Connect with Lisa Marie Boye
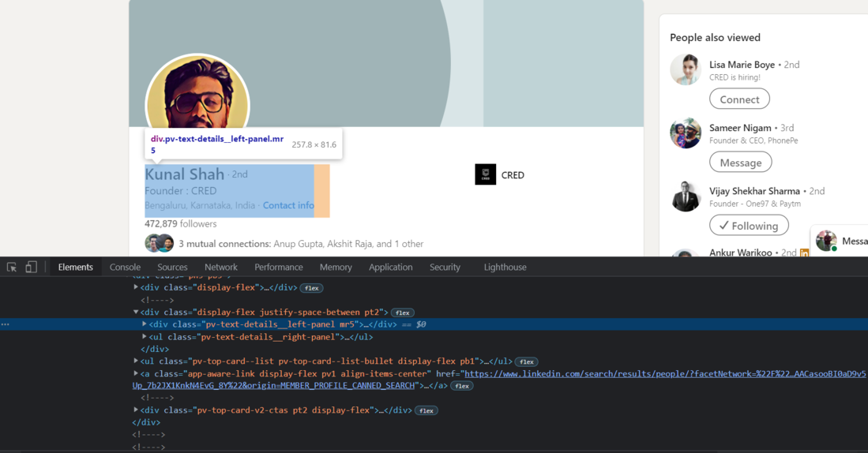Screen dimensions: 868x453 click(739, 99)
